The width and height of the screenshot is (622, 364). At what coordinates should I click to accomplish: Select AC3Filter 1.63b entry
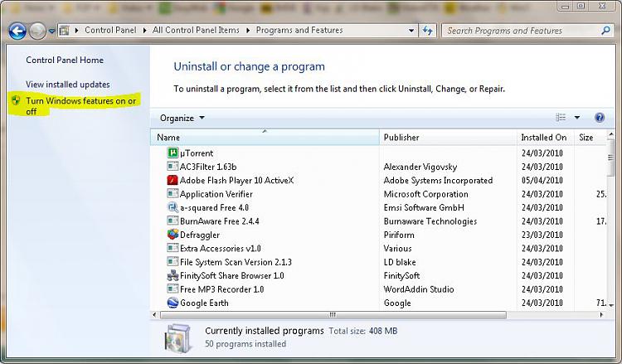click(208, 167)
